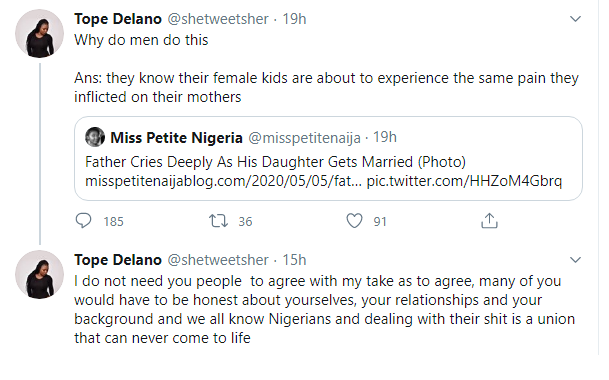
Task: Open the pic.twitter.com/HHZoM4Gbrq photo link
Action: pyautogui.click(x=464, y=181)
